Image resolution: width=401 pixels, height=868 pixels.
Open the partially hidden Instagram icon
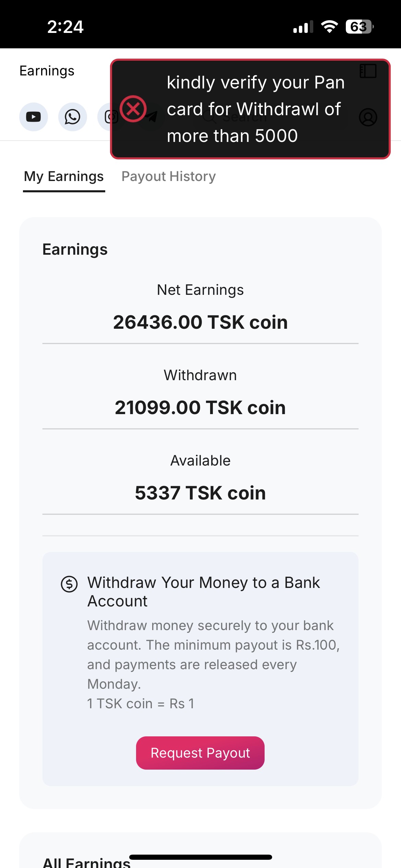tap(106, 117)
